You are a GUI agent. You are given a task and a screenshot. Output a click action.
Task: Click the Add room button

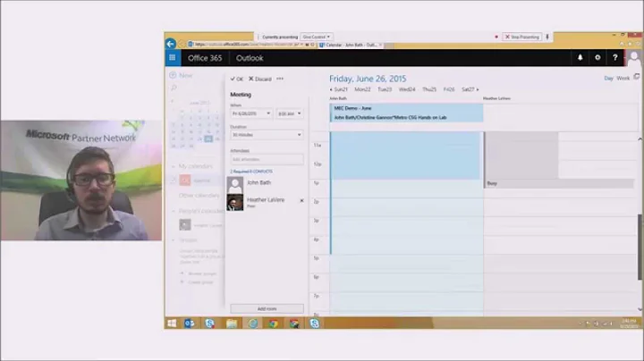pyautogui.click(x=267, y=308)
